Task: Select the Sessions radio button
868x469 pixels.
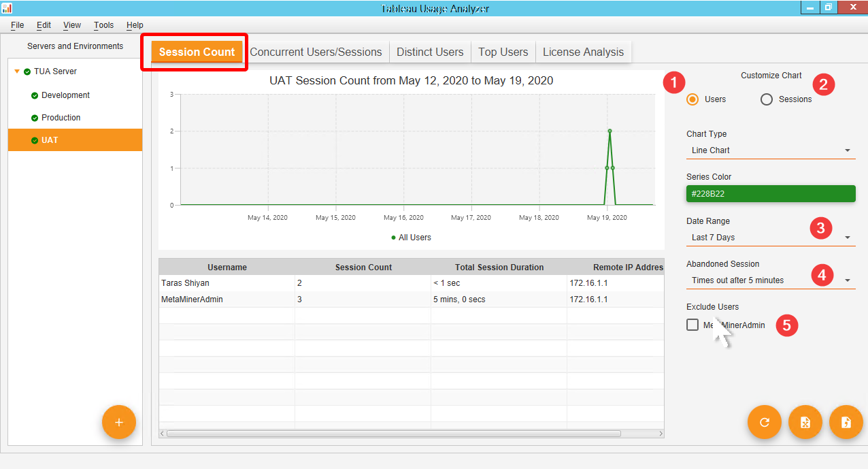Action: pyautogui.click(x=767, y=99)
